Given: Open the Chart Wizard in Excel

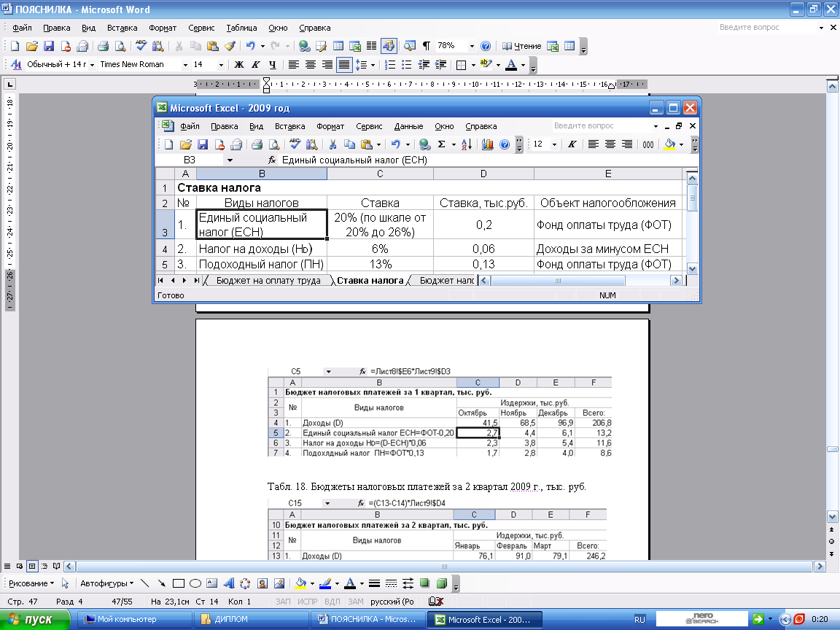Looking at the screenshot, I should 488,144.
